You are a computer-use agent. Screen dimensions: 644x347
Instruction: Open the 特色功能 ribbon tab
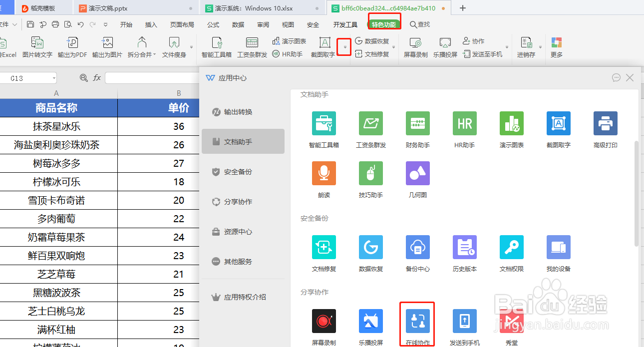click(x=384, y=24)
